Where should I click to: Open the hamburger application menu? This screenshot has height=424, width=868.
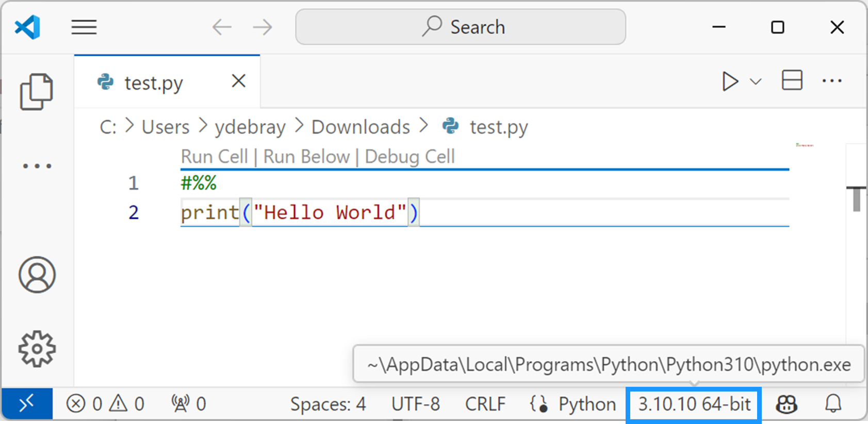click(84, 27)
